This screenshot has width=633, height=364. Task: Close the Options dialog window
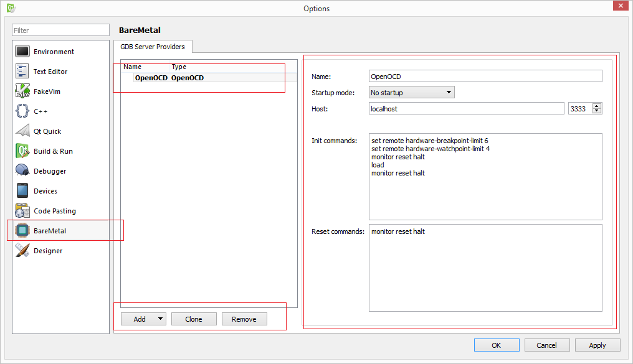click(x=621, y=6)
